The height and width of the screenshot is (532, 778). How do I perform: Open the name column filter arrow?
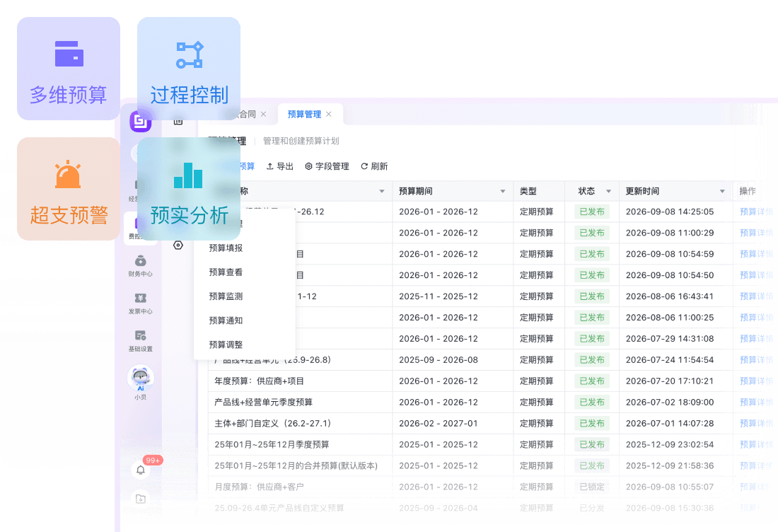[381, 191]
